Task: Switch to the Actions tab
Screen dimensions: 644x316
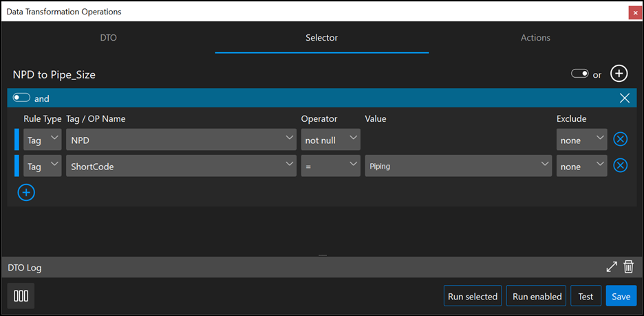Action: click(535, 38)
